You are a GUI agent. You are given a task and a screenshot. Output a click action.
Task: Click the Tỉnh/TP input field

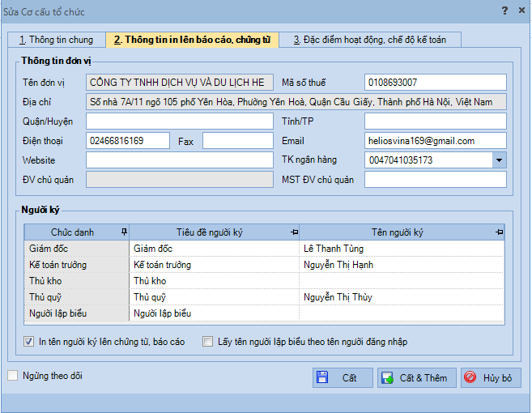(x=436, y=121)
